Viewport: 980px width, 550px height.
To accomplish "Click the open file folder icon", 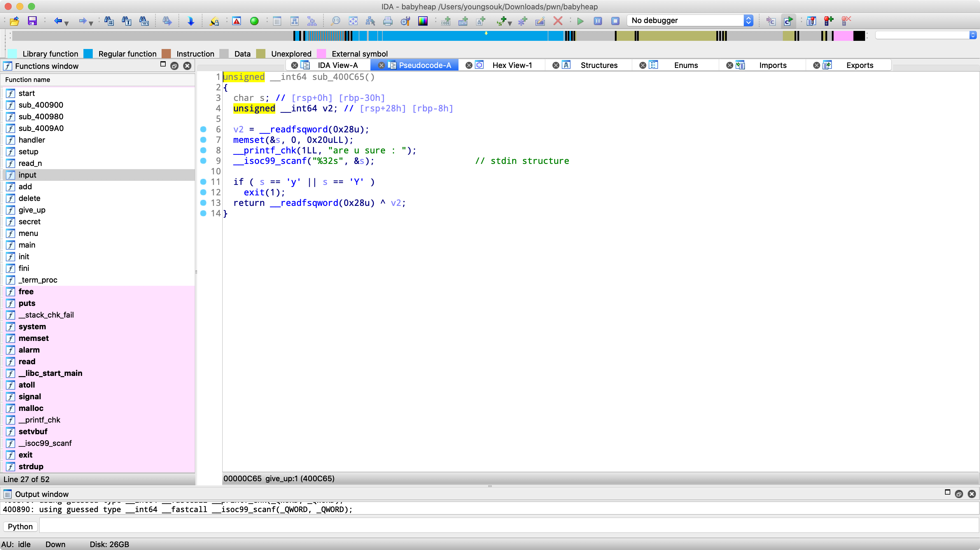I will coord(15,21).
